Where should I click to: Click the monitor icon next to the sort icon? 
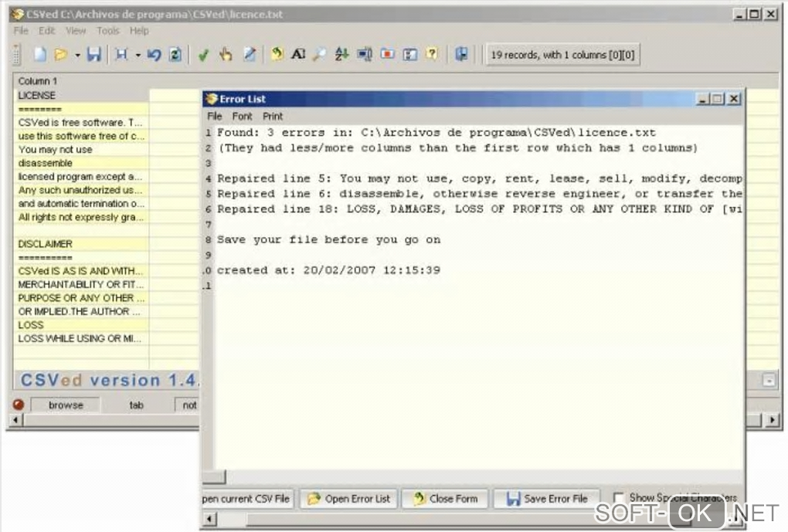click(365, 54)
